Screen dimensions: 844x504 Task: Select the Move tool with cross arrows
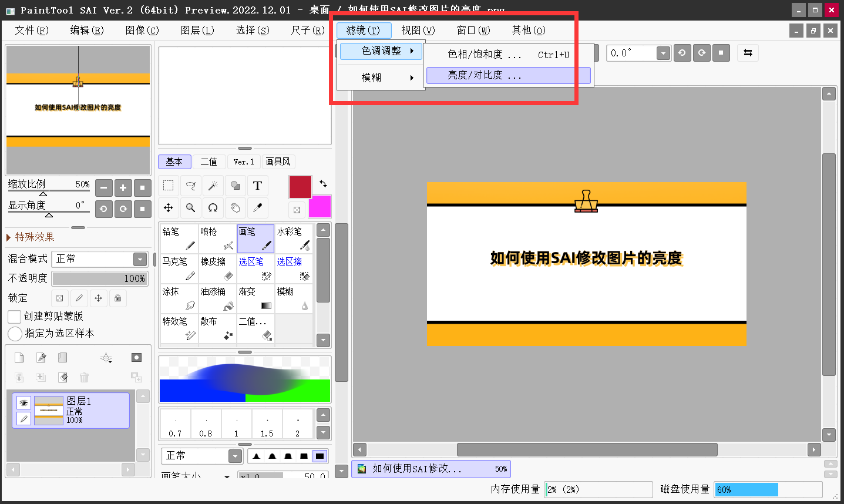tap(169, 208)
